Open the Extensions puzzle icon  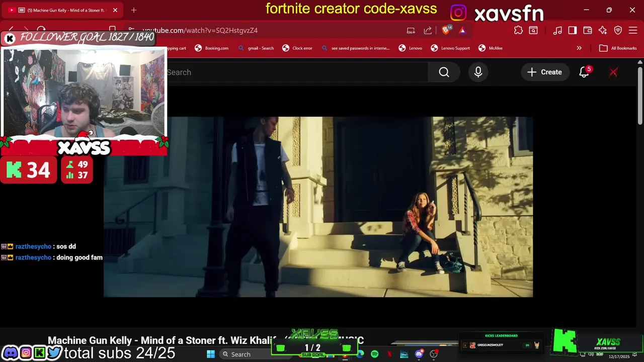[518, 30]
